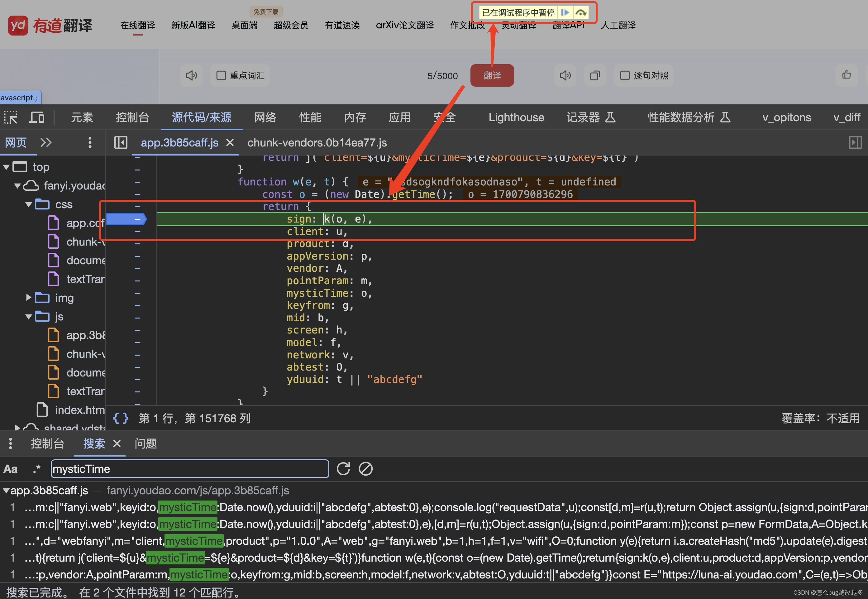Toggle the device toolbar icon
Viewport: 868px width, 599px height.
tap(36, 117)
